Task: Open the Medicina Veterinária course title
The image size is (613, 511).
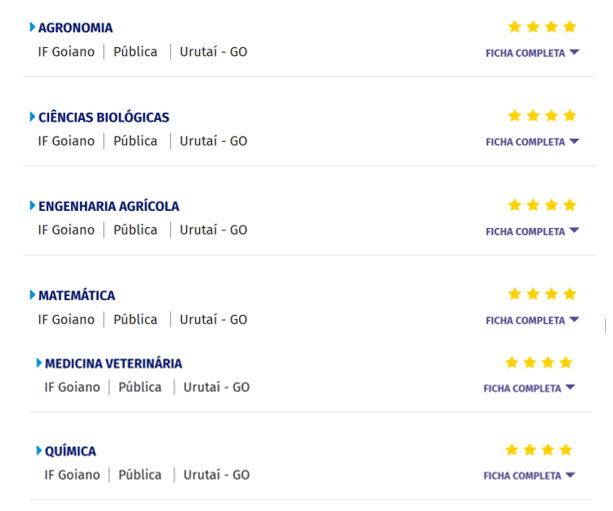Action: [x=114, y=363]
